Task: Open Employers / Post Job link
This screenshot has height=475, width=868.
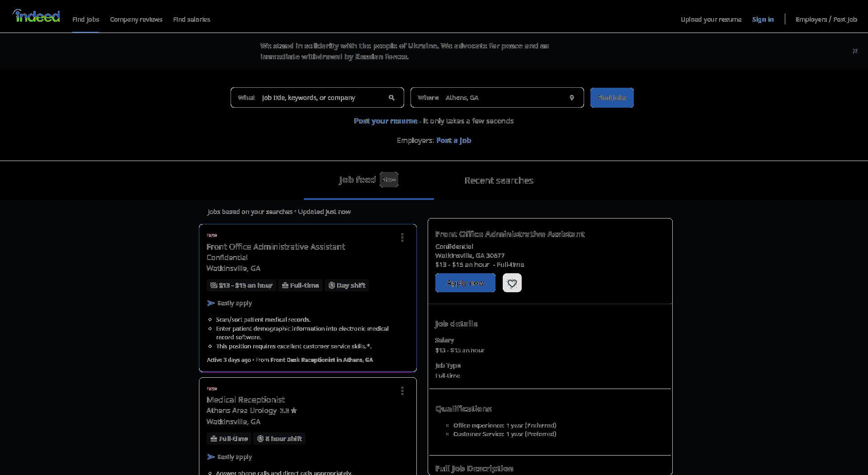Action: 826,19
